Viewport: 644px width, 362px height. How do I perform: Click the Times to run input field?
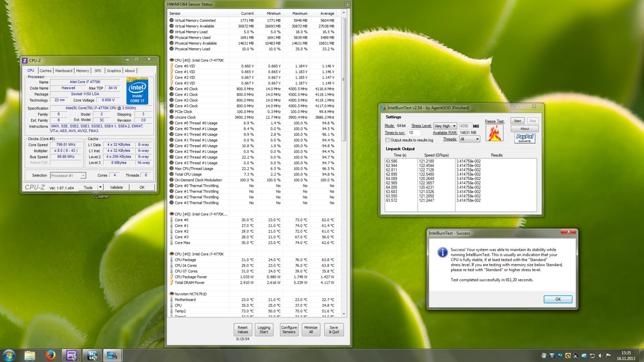click(x=414, y=133)
